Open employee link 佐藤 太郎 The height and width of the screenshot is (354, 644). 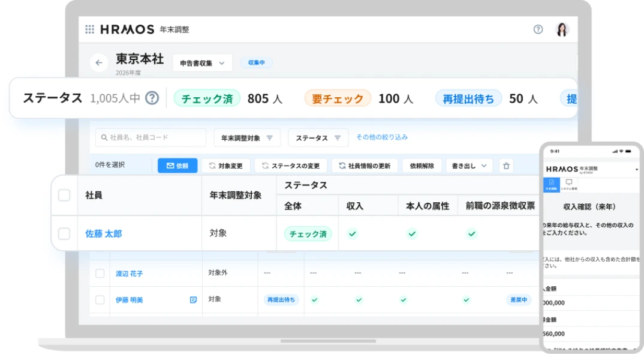pyautogui.click(x=104, y=233)
